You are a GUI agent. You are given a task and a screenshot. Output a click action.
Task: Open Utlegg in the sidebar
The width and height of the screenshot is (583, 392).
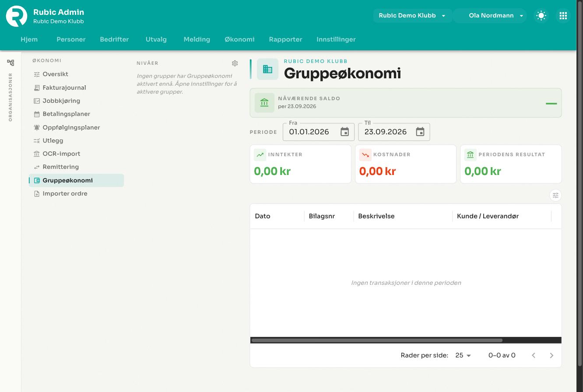(x=77, y=140)
